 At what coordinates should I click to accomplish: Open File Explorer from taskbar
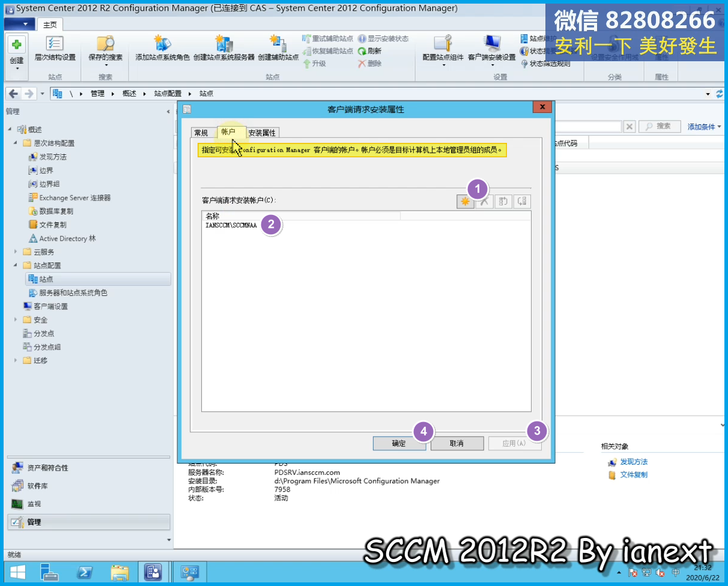(119, 572)
